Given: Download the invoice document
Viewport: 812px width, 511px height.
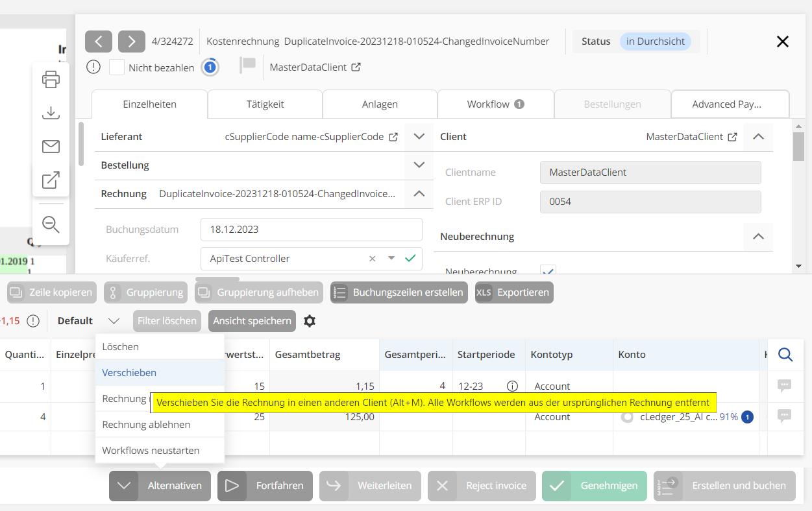Looking at the screenshot, I should (x=51, y=113).
